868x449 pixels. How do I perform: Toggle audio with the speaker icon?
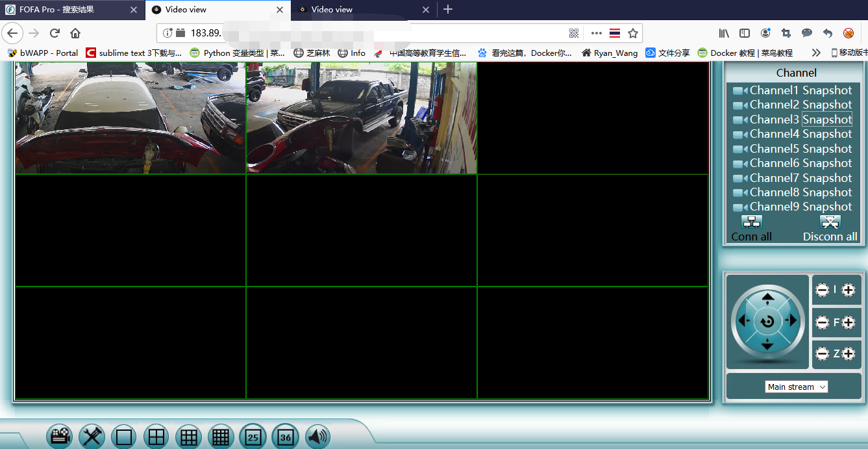point(317,437)
